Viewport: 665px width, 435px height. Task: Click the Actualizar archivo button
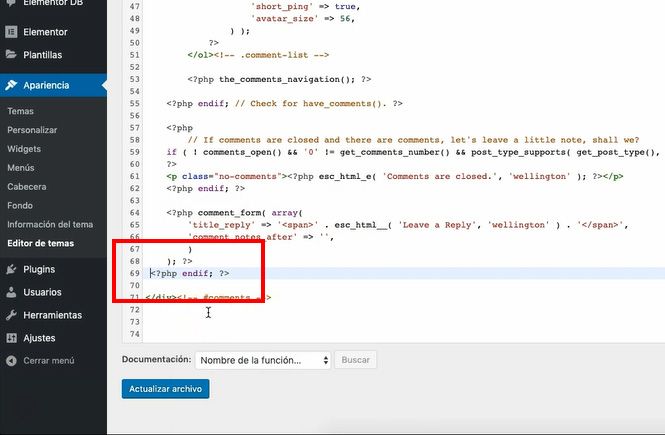pyautogui.click(x=165, y=388)
